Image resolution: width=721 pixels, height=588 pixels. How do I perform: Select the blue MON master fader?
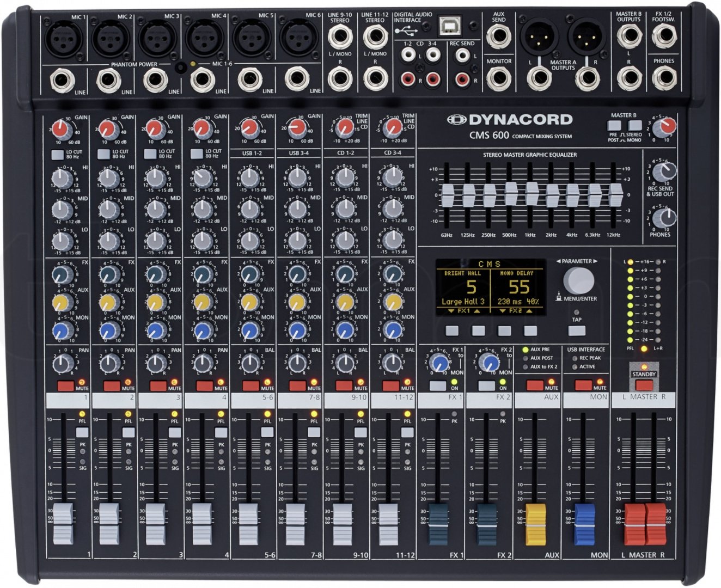click(x=584, y=524)
